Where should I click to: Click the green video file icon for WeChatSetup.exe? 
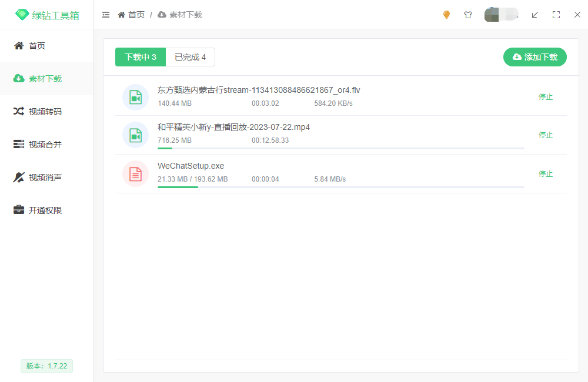[135, 174]
